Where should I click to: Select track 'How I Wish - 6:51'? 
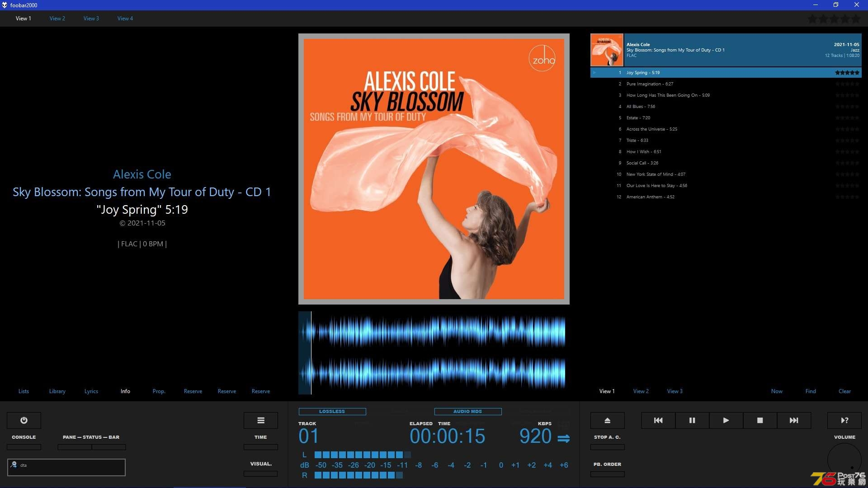[726, 152]
